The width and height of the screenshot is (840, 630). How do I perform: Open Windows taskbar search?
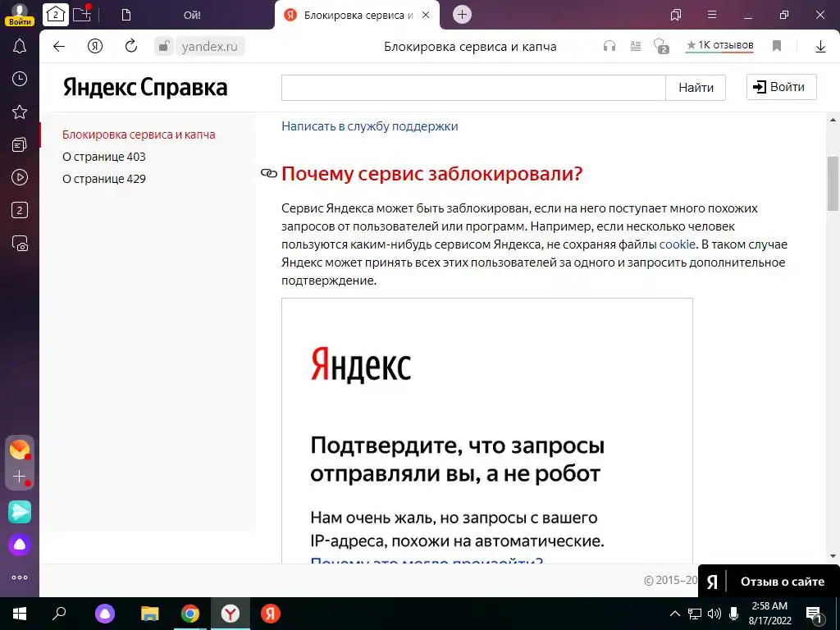coord(59,614)
